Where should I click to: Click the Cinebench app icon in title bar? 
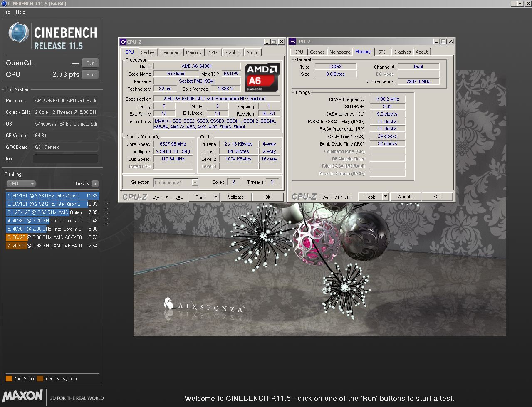coord(4,3)
